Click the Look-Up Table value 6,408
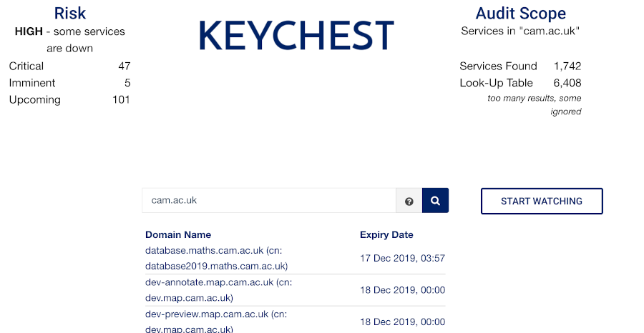Viewport: 644px width, 333px height. click(567, 83)
